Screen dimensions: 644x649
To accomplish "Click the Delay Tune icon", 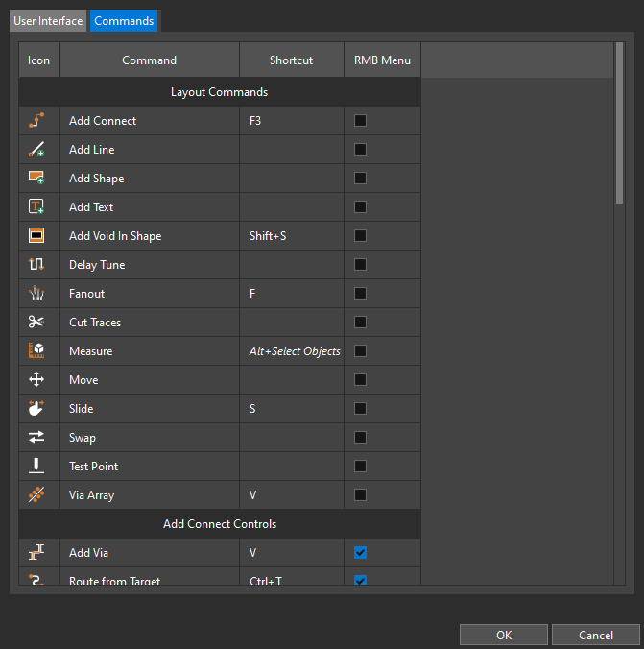I will point(36,264).
